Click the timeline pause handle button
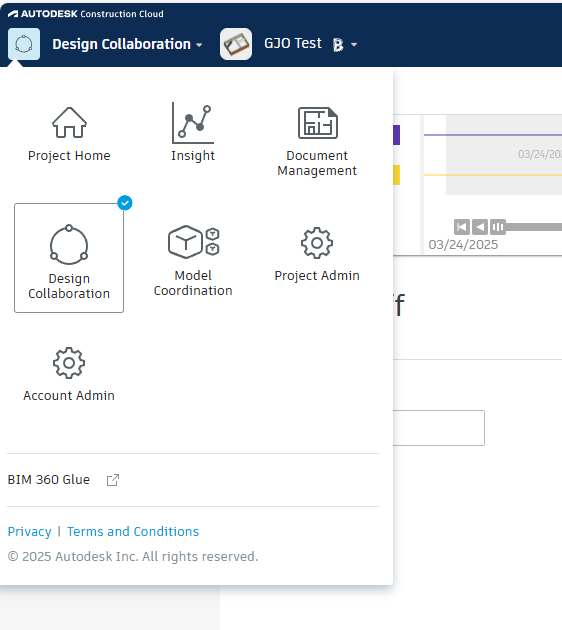Screen dimensions: 562x630 click(x=498, y=227)
